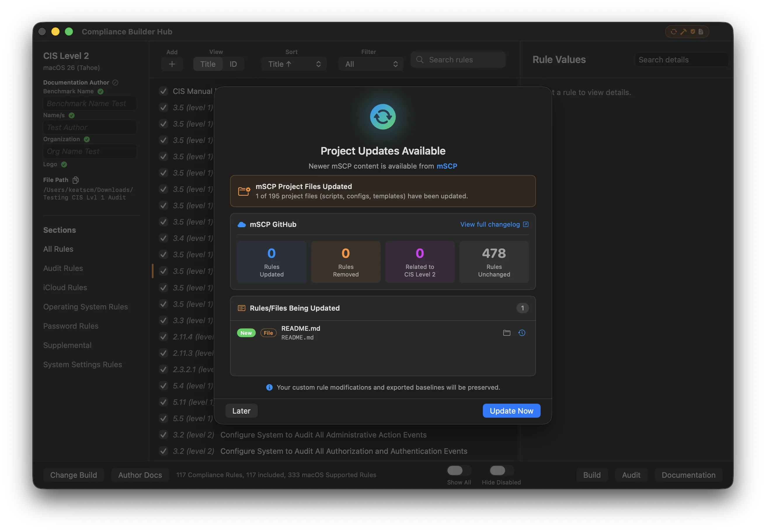This screenshot has width=766, height=532.
Task: Uncheck the 2.11.4 rule checkbox
Action: tap(163, 337)
